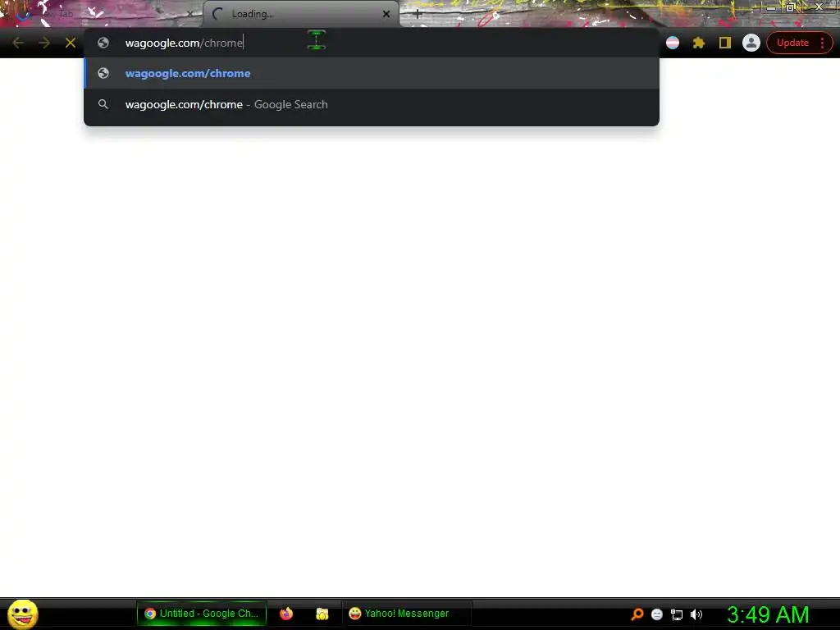Select the wagoogle.com/chrome URL suggestion
840x630 pixels.
372,73
